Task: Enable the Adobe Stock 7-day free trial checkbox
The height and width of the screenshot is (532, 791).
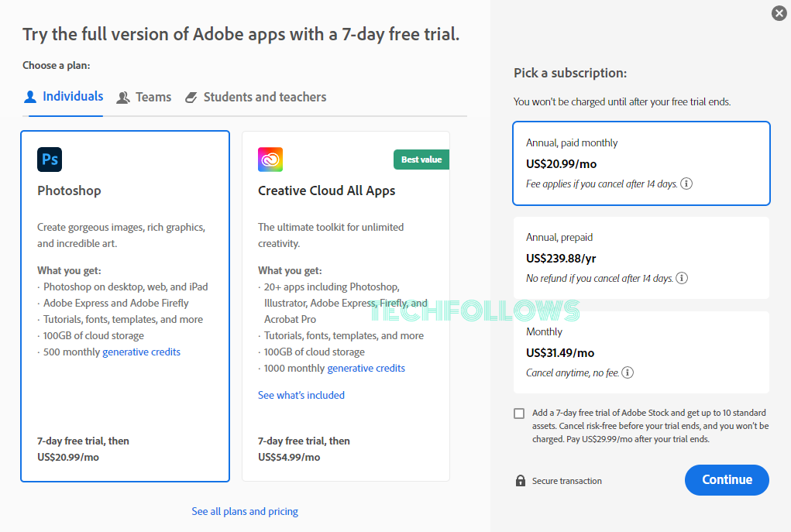Action: (519, 414)
